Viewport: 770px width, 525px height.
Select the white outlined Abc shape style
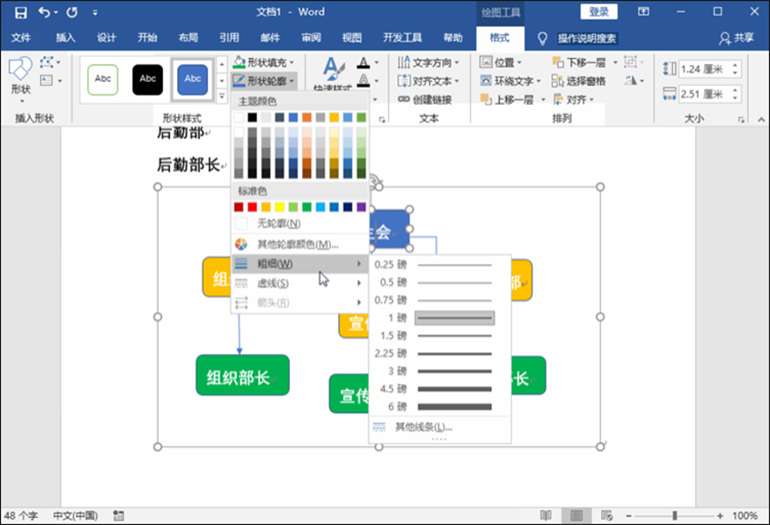click(x=103, y=80)
